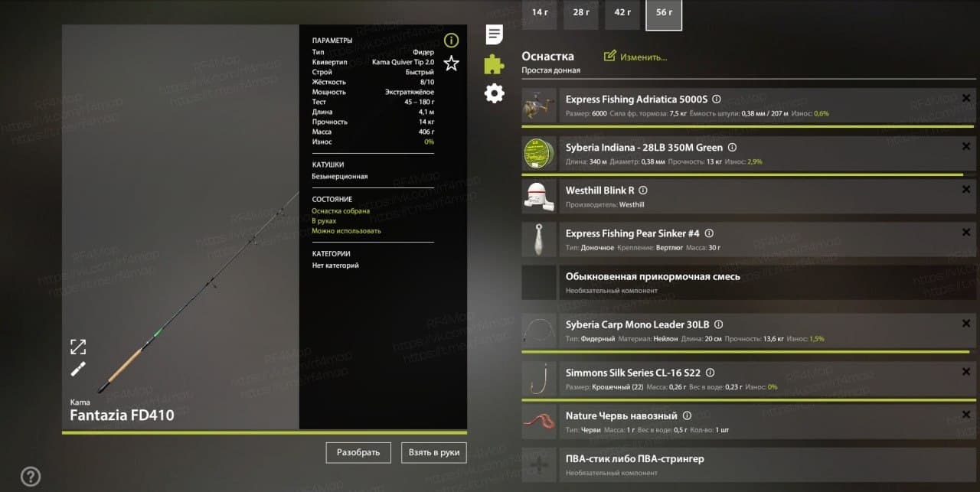The image size is (980, 492).
Task: Click the Fantazia FD410 rod name
Action: 122,415
